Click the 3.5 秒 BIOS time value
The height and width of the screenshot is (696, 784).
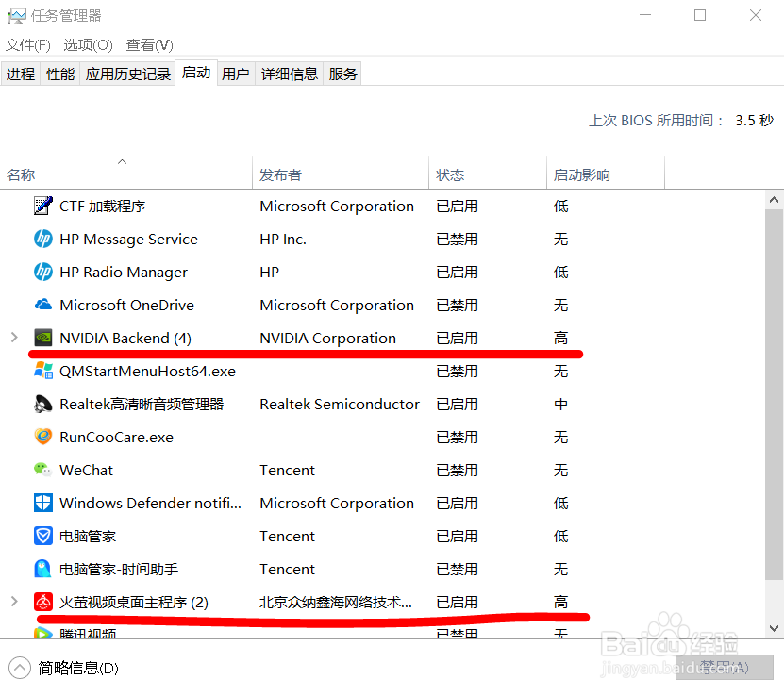754,120
